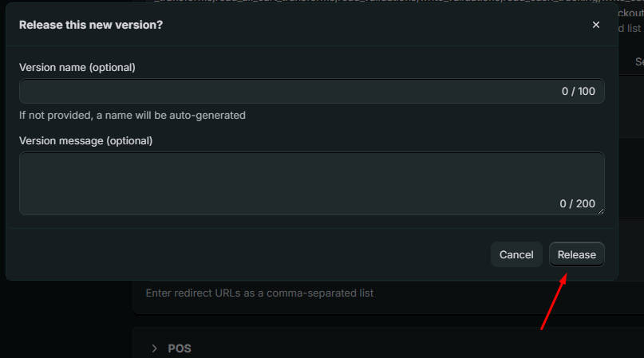Click the red arrow annotation
The height and width of the screenshot is (358, 644).
(555, 301)
